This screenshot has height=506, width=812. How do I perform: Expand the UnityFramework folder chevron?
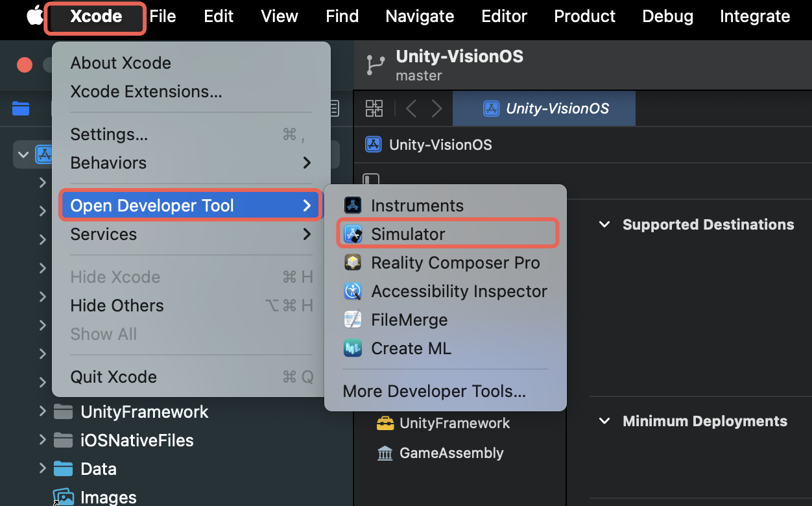[42, 411]
